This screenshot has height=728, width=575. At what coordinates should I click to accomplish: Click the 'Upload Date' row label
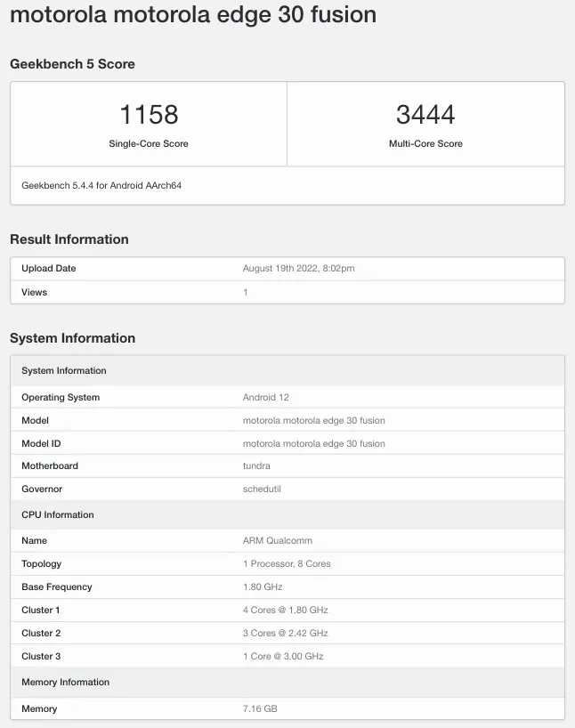pos(49,269)
